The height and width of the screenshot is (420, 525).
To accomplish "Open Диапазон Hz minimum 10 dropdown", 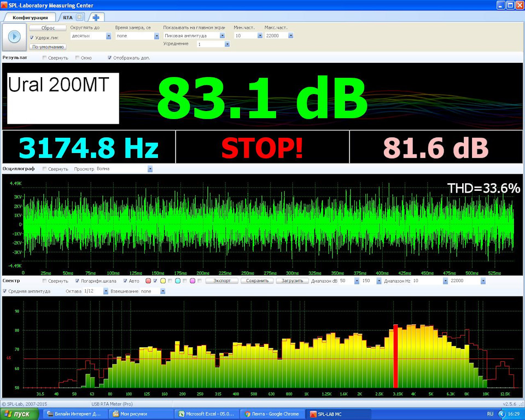I will [445, 281].
